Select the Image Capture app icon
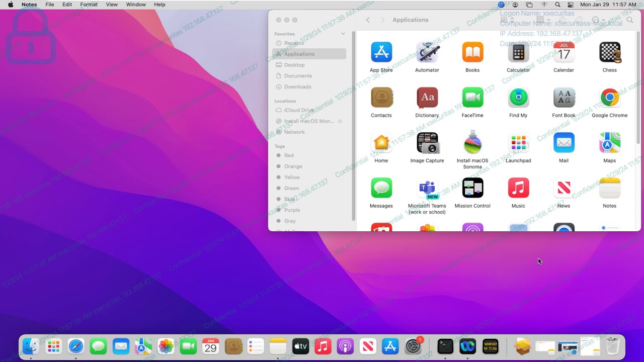644x362 pixels. point(427,143)
